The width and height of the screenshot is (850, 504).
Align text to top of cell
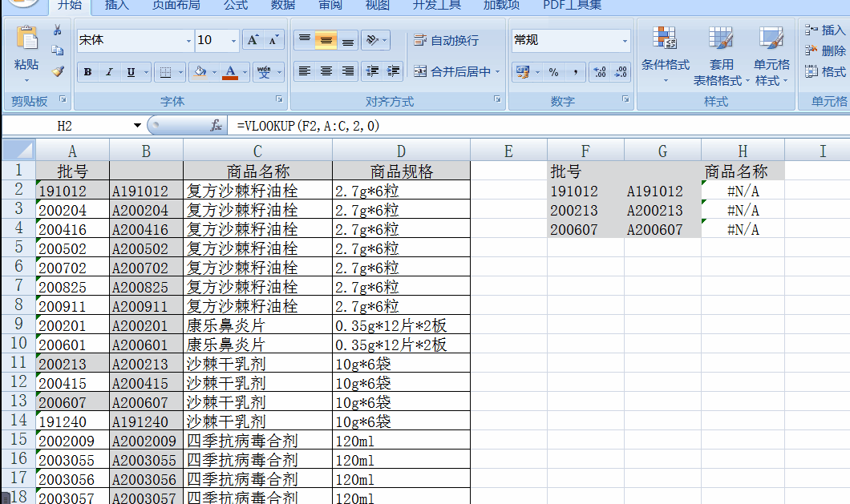click(x=305, y=40)
